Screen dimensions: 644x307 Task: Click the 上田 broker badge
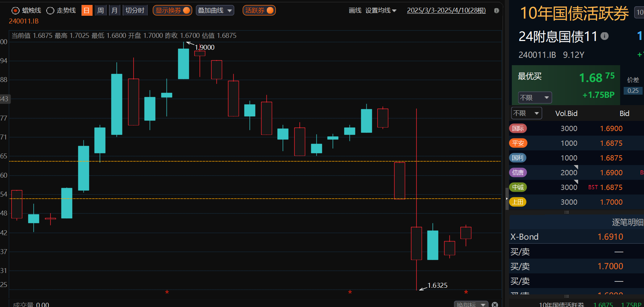(x=518, y=202)
